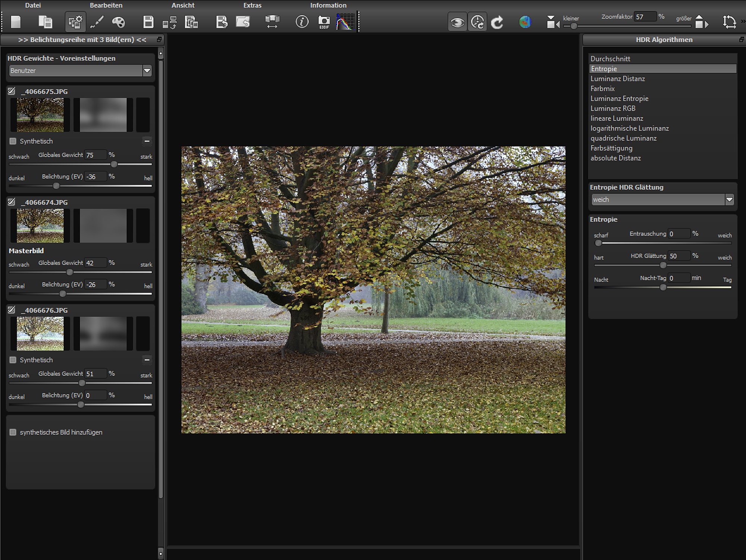Open the color palette icon
Viewport: 746px width, 560px height.
[x=119, y=22]
